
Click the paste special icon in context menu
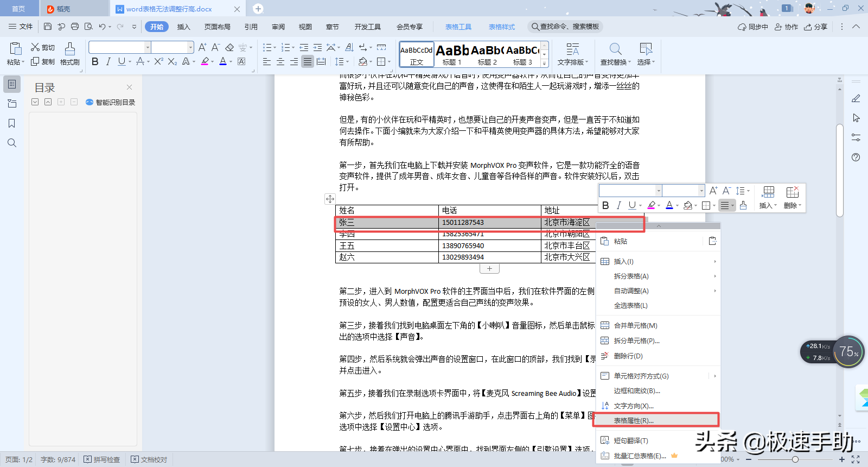712,241
